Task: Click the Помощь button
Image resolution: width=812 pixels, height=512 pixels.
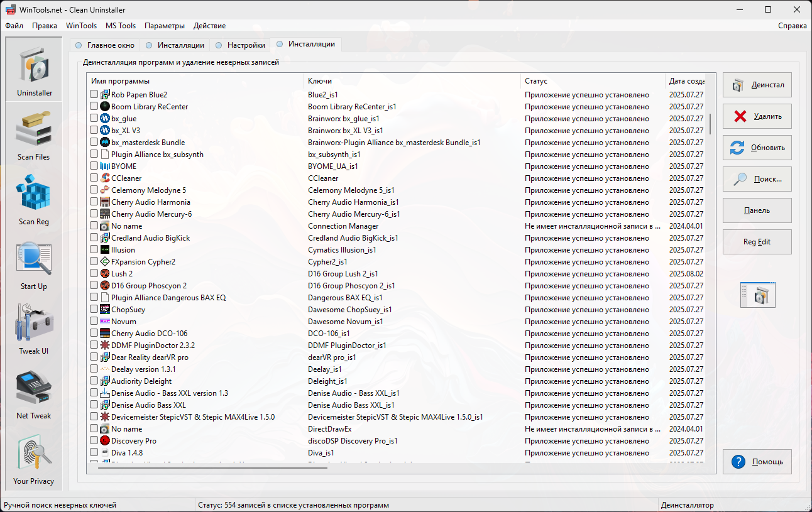Action: tap(757, 462)
